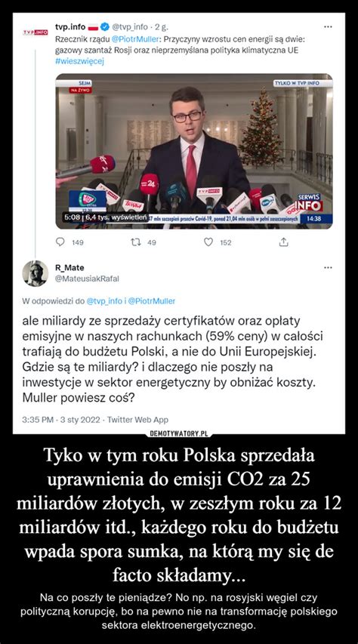The height and width of the screenshot is (644, 358).
Task: Click the share upload icon under video
Action: click(282, 243)
